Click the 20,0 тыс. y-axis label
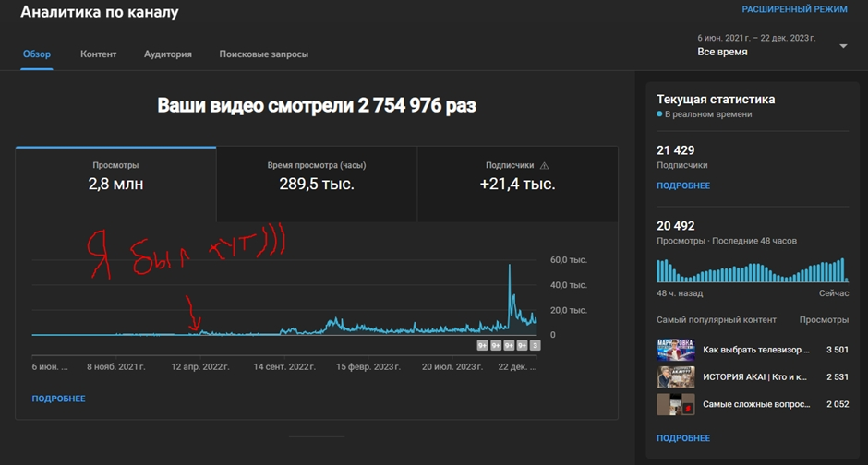Screen dimensions: 868x465 pos(569,310)
